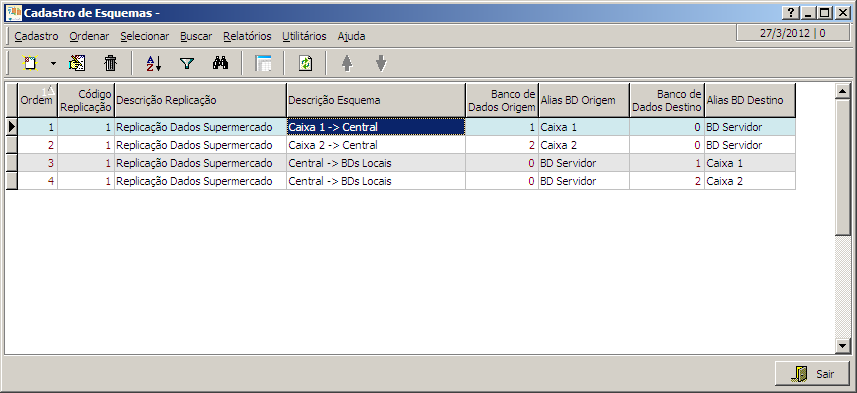This screenshot has height=393, width=857.
Task: Click the Descrição Esquema column header
Action: click(x=376, y=100)
